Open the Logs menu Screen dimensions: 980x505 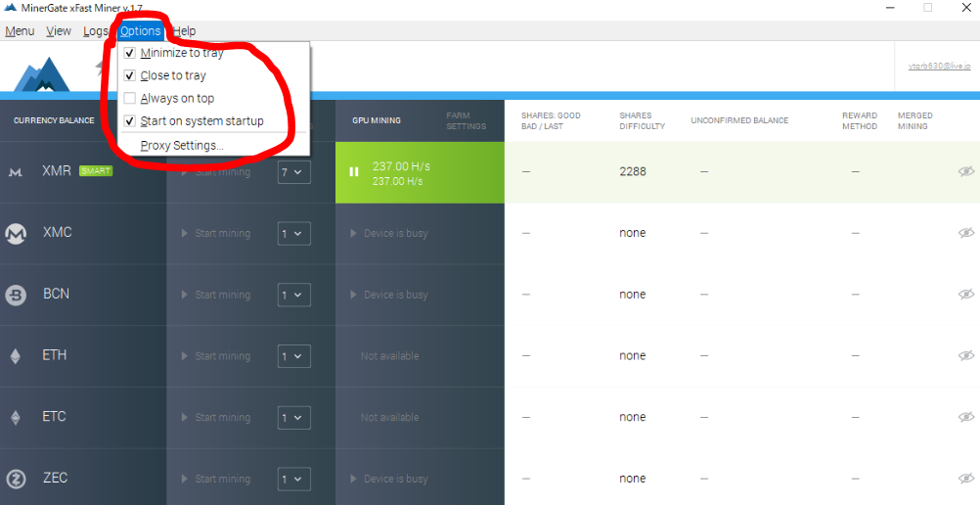click(96, 30)
